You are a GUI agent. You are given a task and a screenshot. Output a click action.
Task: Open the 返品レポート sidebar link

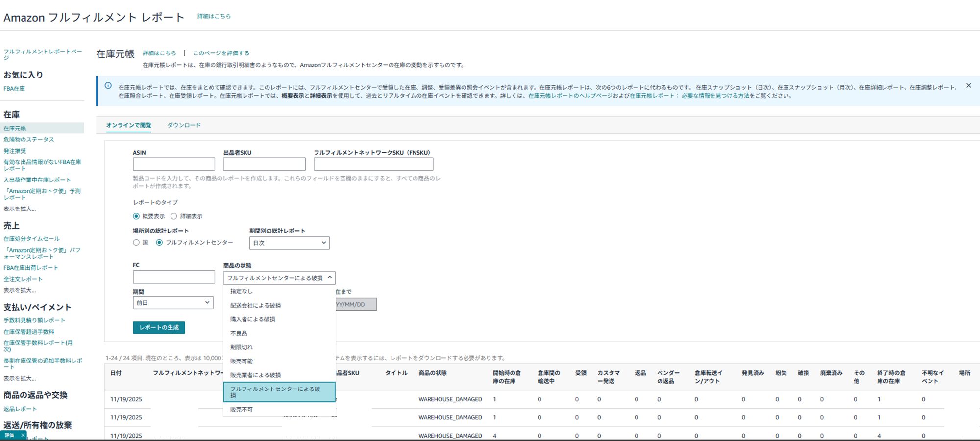point(20,409)
